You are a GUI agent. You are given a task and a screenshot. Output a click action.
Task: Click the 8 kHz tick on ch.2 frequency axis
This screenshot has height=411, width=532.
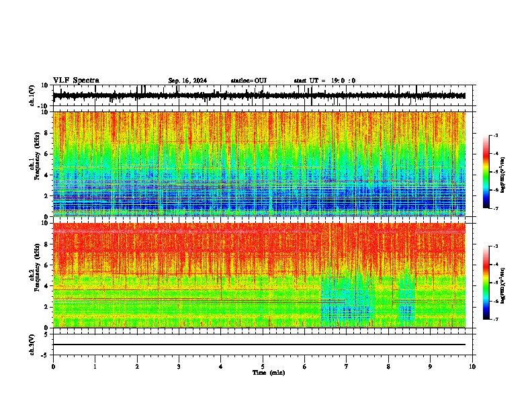[x=46, y=244]
